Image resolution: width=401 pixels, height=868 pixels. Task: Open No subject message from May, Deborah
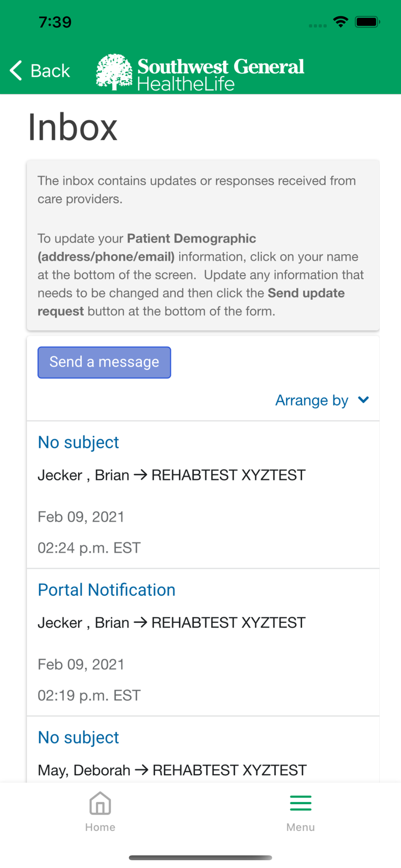79,737
